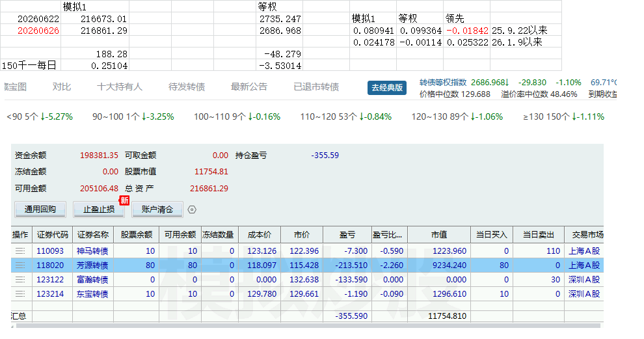Select the spreadsheet cell 2686.968 under 等权
This screenshot has width=644, height=339.
(x=279, y=31)
